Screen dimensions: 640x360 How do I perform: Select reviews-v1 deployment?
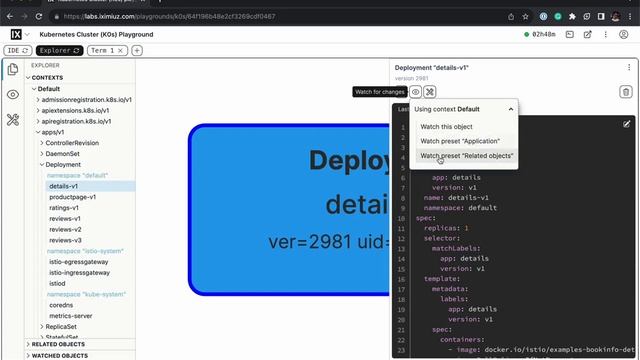coord(65,219)
